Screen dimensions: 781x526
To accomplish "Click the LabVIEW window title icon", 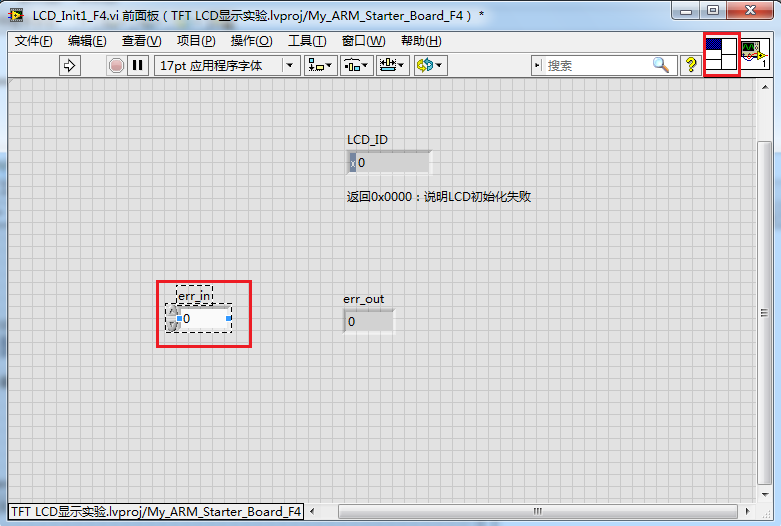I will tap(16, 16).
